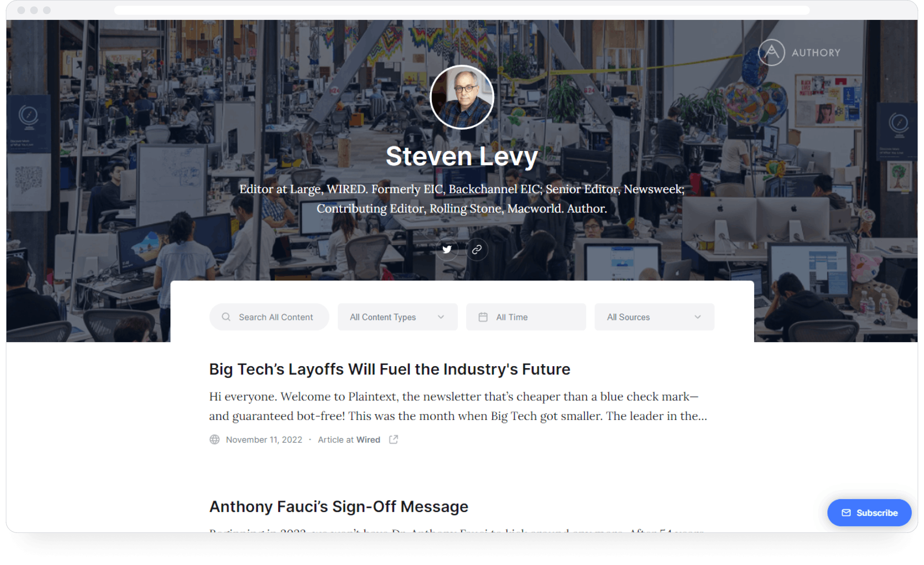This screenshot has width=924, height=565.
Task: Click Big Tech's Layoffs article title
Action: [390, 368]
